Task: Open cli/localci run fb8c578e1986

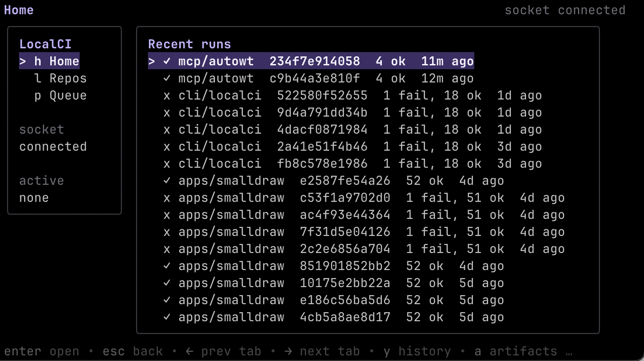Action: [352, 164]
